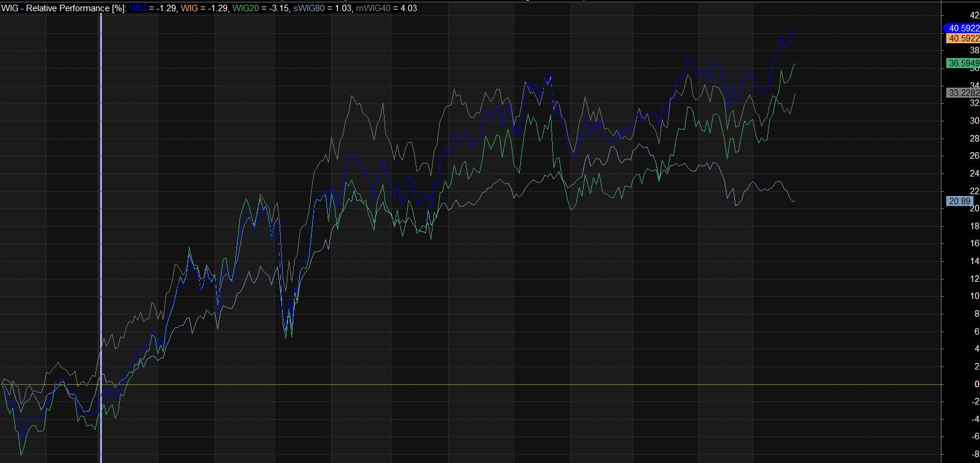Click the orange WIG legend label
This screenshot has width=980, height=463.
pos(189,8)
